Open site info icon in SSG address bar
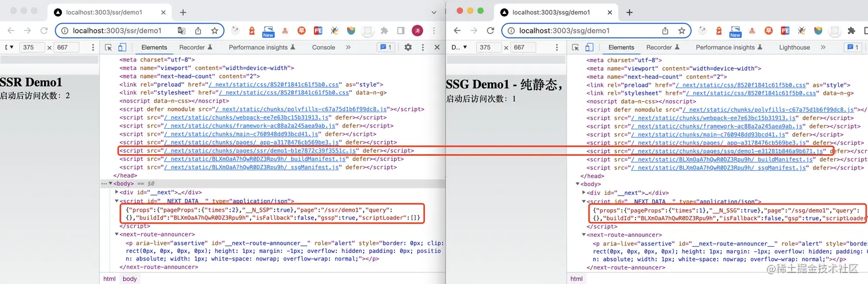The image size is (868, 284). tap(510, 30)
